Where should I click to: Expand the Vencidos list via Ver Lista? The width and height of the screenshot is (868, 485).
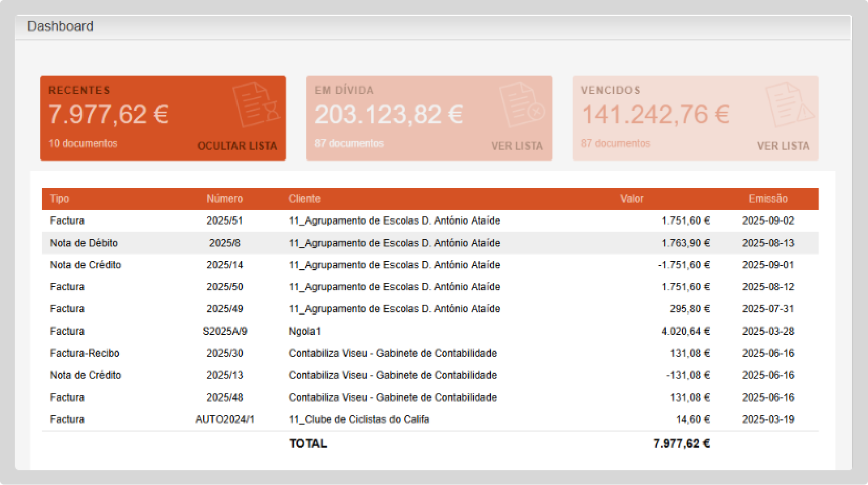pos(783,146)
